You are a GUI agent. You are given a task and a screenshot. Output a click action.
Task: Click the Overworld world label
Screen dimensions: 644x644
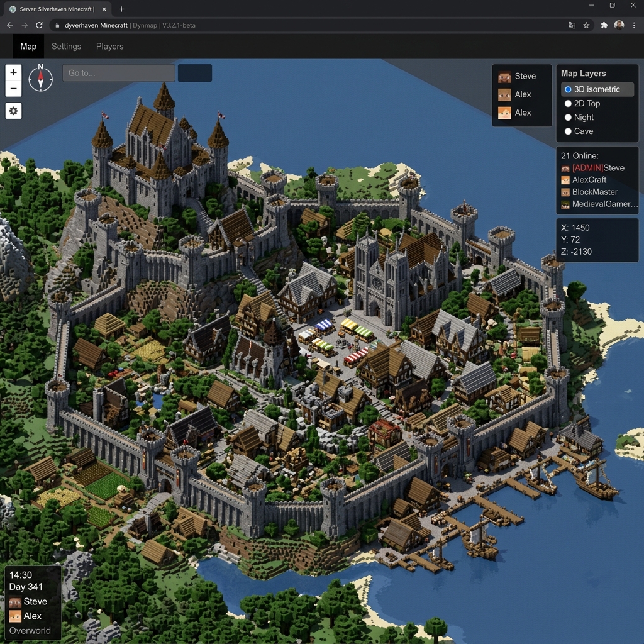[30, 631]
